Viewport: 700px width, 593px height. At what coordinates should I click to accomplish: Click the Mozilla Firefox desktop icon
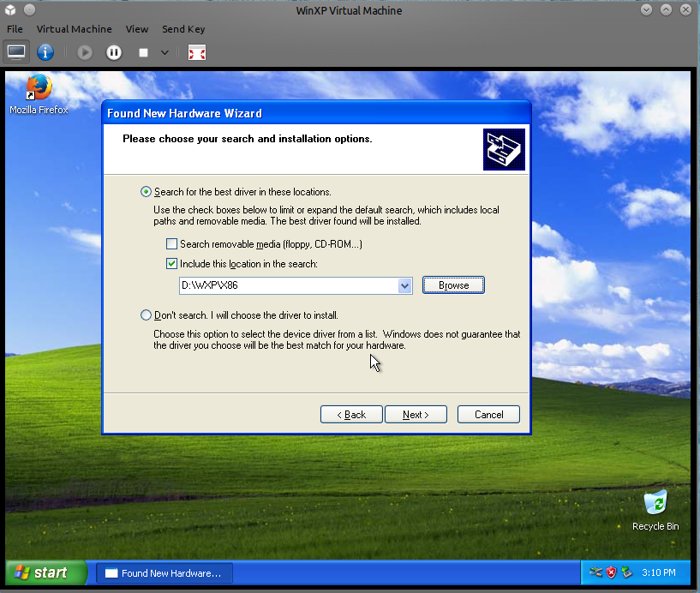(x=39, y=94)
